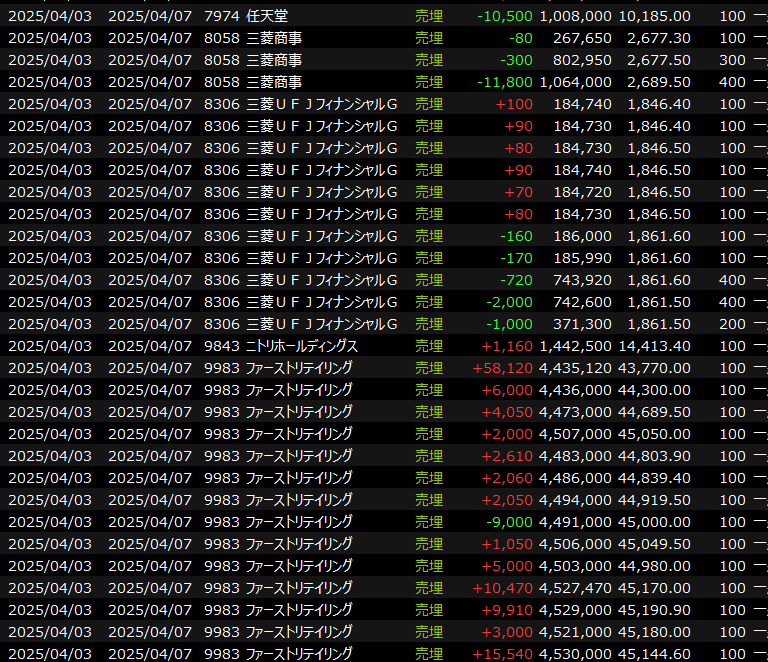Click the -720 loss value

coord(516,280)
